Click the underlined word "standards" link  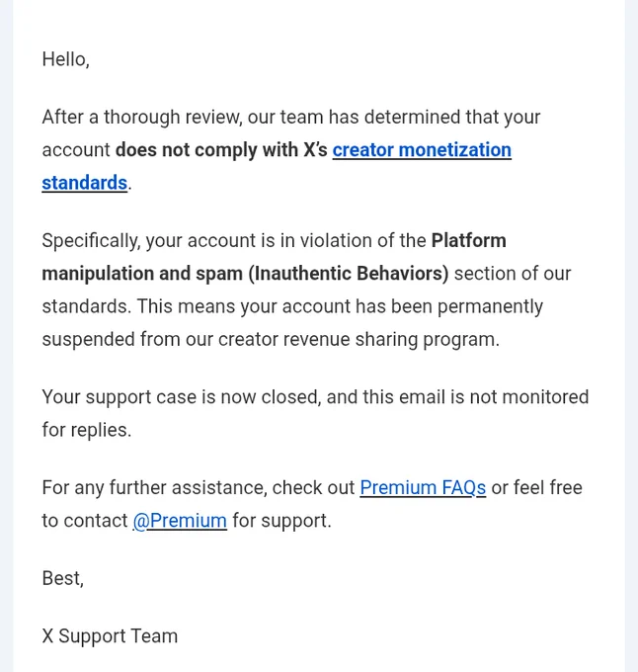click(84, 183)
